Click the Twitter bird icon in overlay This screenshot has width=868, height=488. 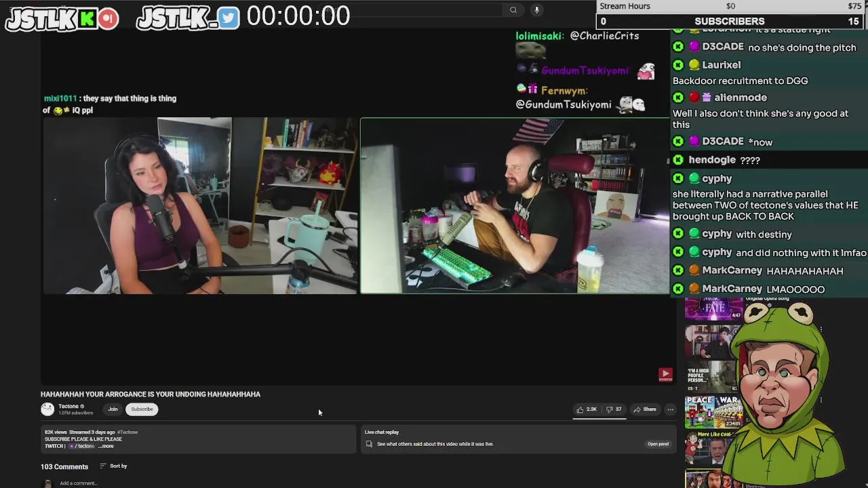point(229,18)
